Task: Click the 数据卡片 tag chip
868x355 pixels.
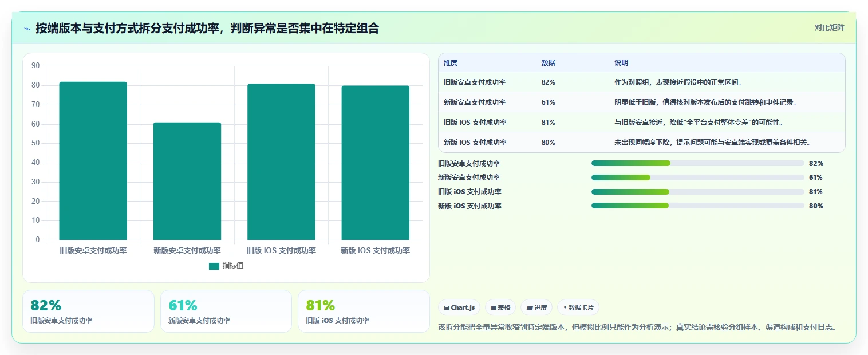Action: 578,307
